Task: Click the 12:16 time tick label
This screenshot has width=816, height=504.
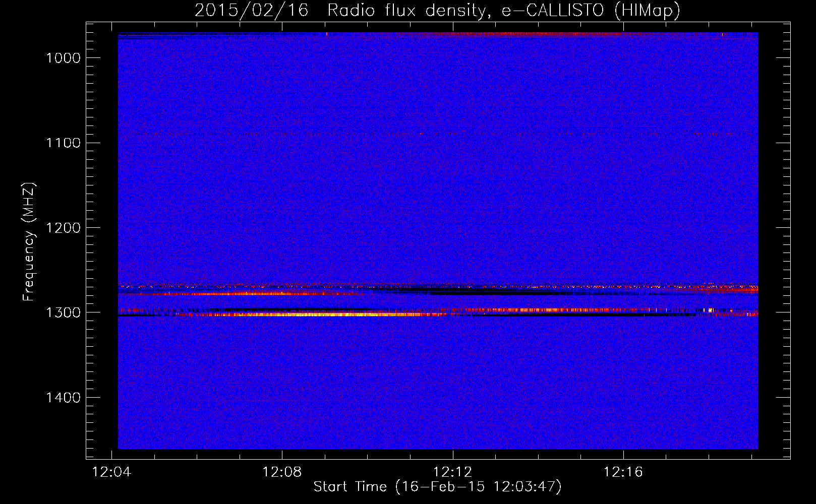Action: click(623, 472)
